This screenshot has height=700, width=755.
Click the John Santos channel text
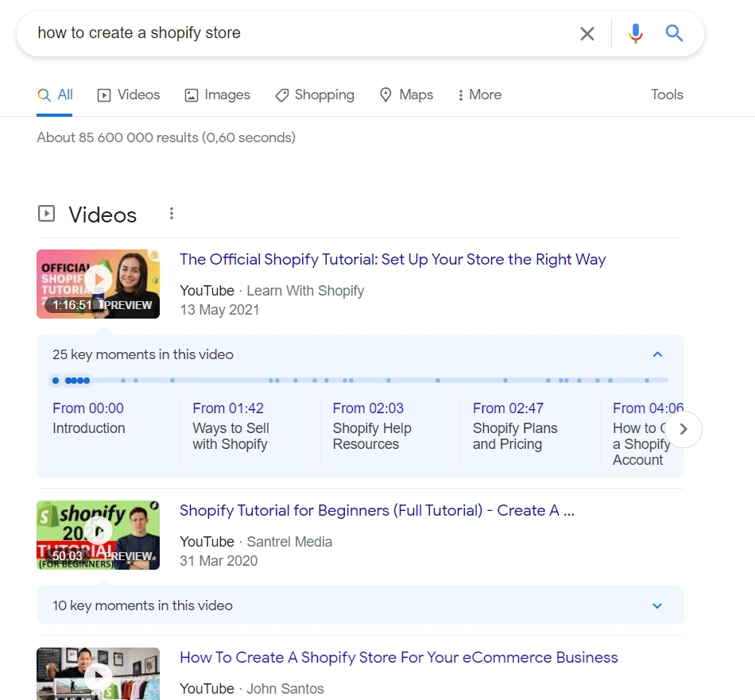(285, 689)
